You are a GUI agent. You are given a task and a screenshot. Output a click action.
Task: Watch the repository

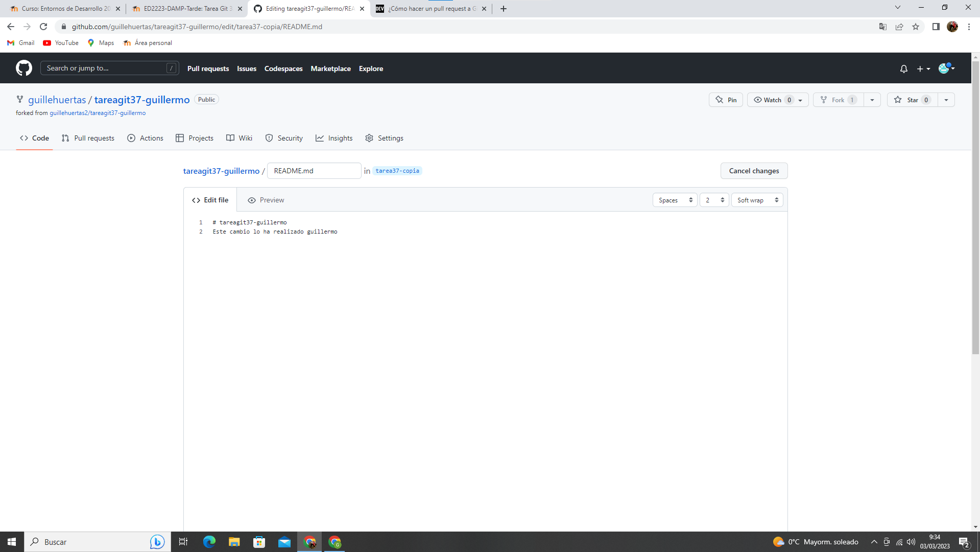pos(769,100)
